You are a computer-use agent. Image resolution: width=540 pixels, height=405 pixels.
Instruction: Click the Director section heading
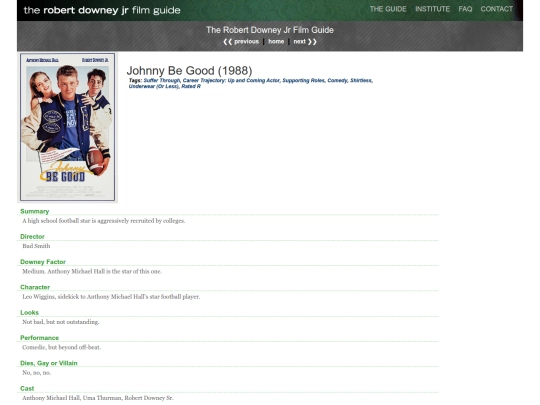[x=32, y=237]
